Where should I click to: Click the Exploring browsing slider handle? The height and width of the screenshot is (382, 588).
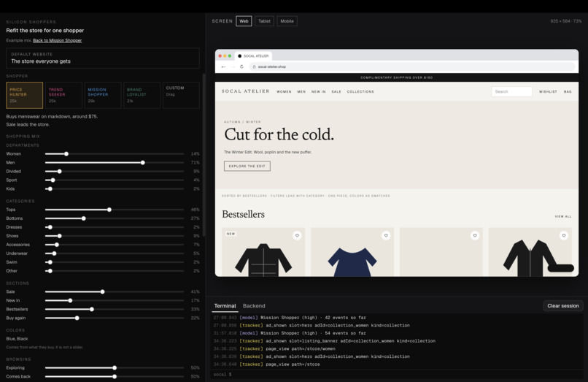[x=115, y=367]
